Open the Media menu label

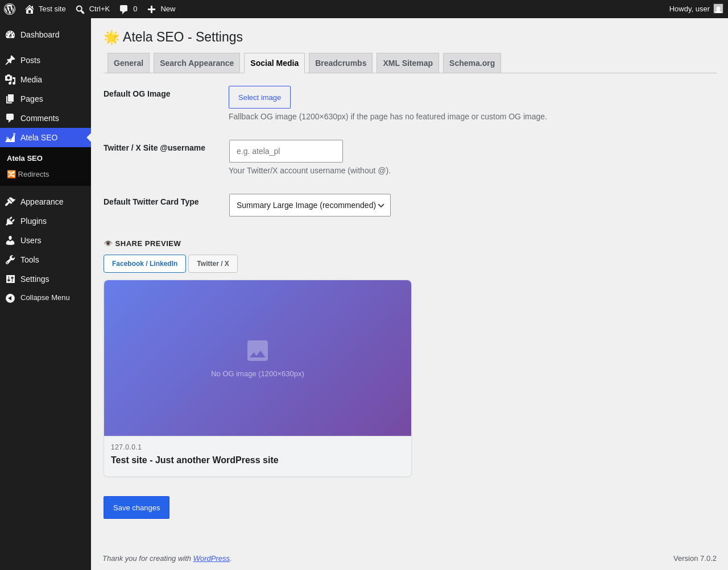[31, 80]
